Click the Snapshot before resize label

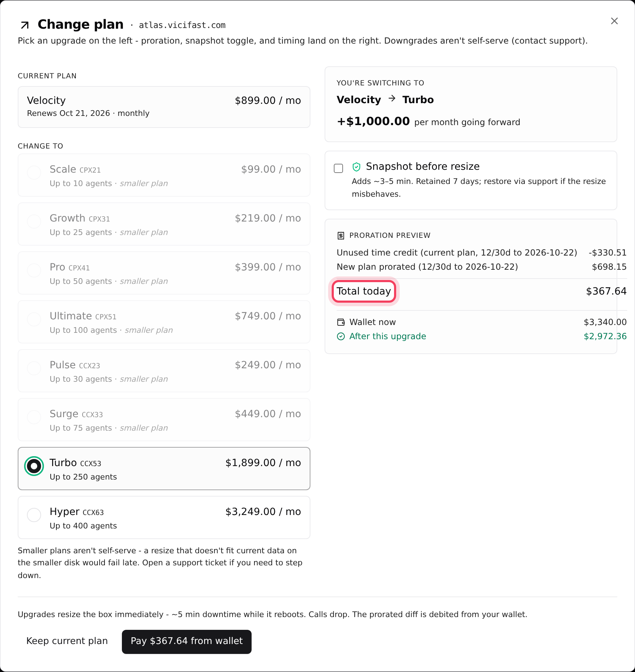pos(423,167)
